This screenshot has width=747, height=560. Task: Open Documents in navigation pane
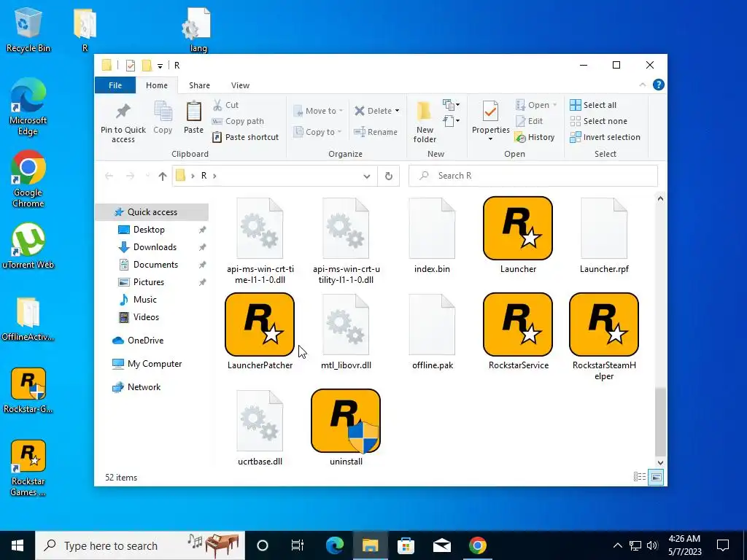point(155,265)
